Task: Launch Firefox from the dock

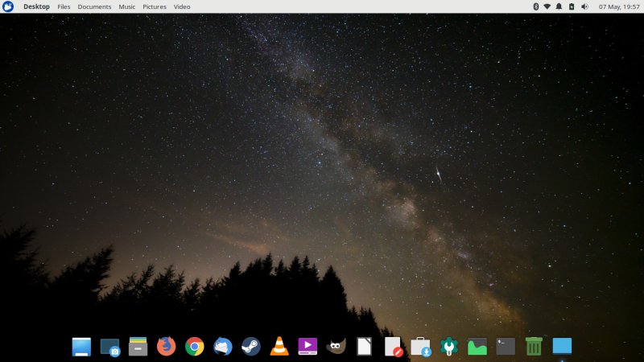Action: click(x=166, y=346)
